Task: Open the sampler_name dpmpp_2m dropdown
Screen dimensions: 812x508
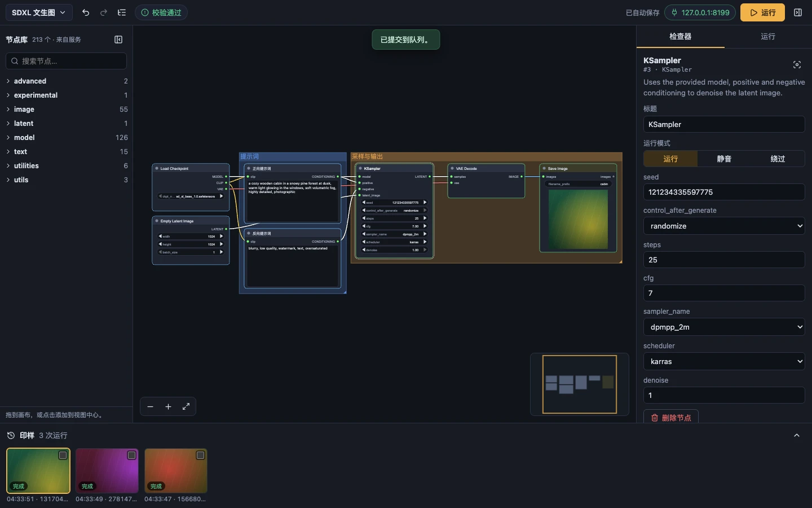Action: [x=724, y=327]
